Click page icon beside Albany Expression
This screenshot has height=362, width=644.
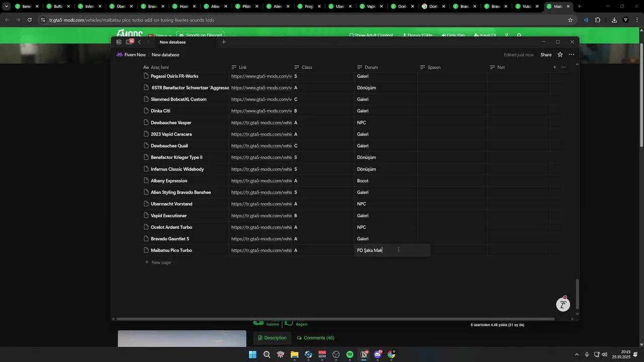click(146, 181)
